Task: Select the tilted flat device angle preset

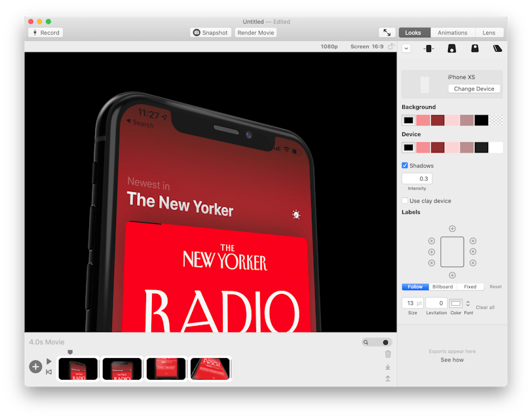Action: (497, 48)
